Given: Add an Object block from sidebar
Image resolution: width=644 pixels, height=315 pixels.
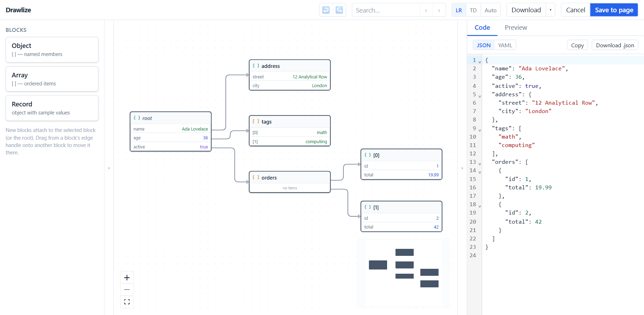Looking at the screenshot, I should pos(52,50).
